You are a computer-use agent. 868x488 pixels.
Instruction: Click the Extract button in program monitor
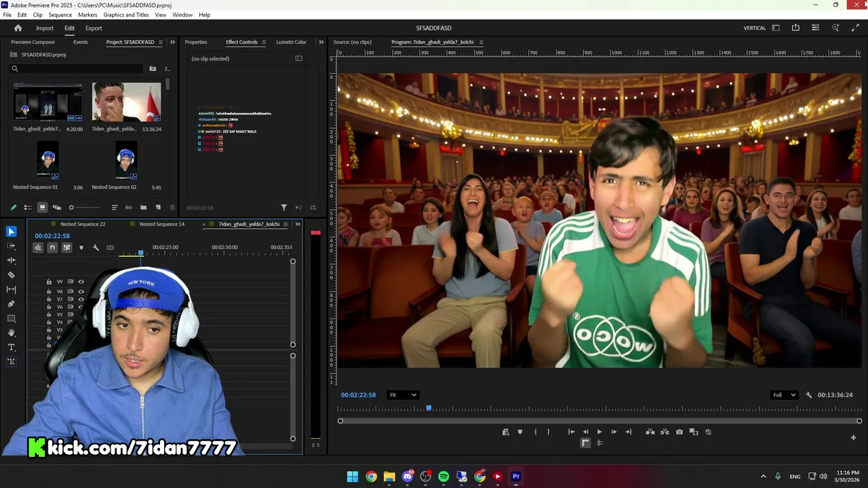pyautogui.click(x=665, y=432)
